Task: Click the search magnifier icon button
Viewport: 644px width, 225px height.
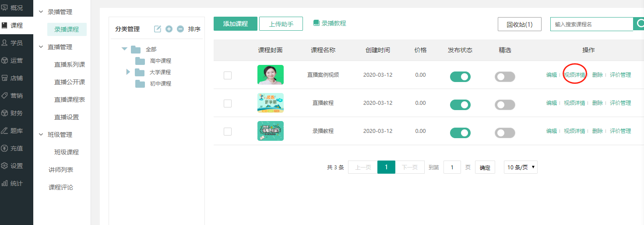Action: tap(639, 24)
